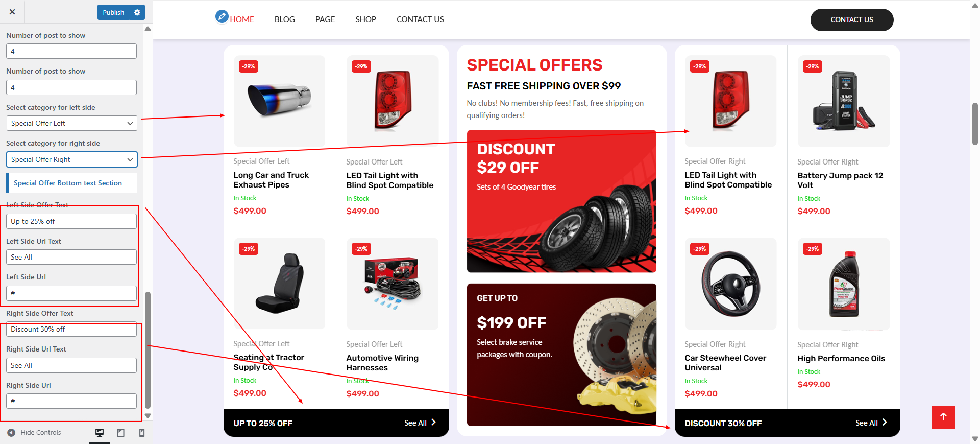The height and width of the screenshot is (444, 980).
Task: Click the Hide Controls arrow icon
Action: point(11,433)
